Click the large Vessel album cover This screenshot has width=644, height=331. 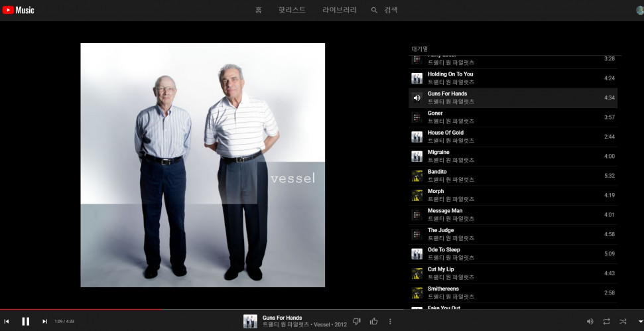pos(202,165)
